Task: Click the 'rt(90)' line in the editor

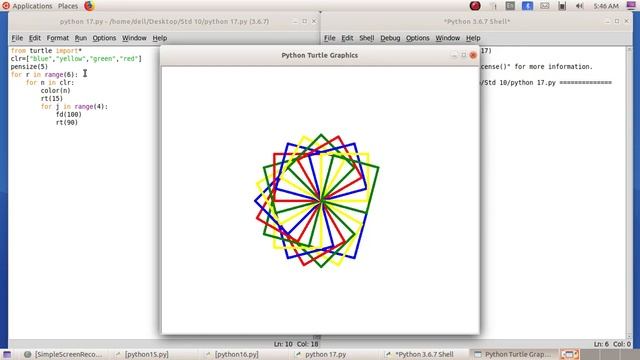Action: (67, 122)
